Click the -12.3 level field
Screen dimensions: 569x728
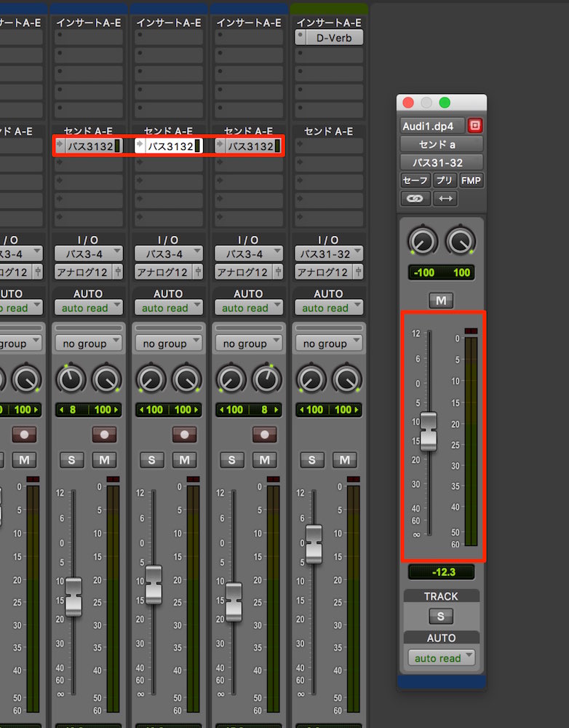[x=442, y=572]
